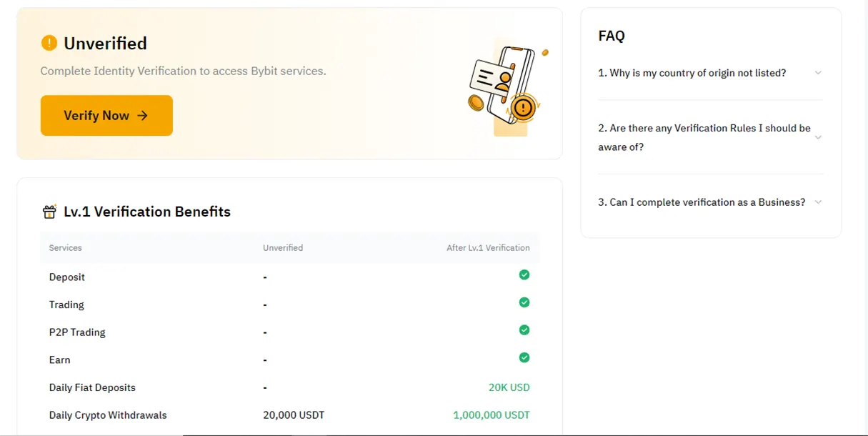The width and height of the screenshot is (868, 436).
Task: Click 'Complete Identity Verification to access Bybit services.'
Action: [183, 71]
